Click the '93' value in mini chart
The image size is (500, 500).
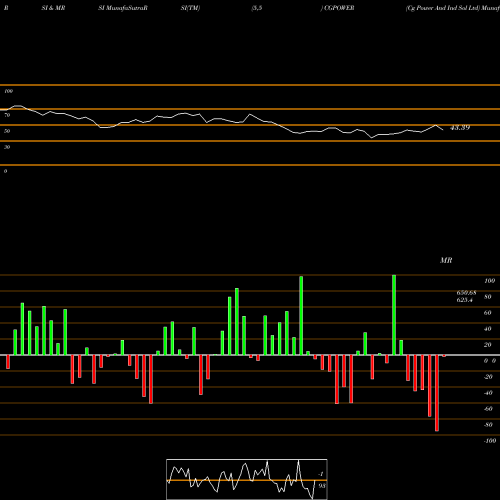pyautogui.click(x=322, y=486)
